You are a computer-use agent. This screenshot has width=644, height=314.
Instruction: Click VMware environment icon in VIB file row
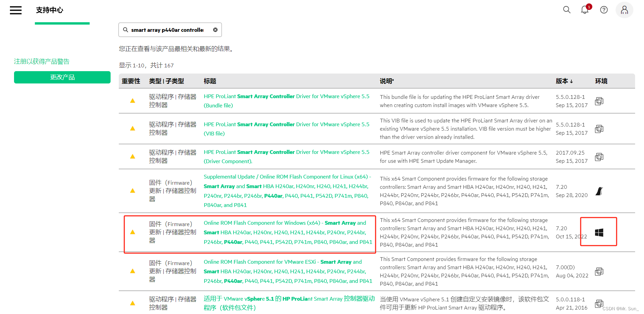(599, 129)
